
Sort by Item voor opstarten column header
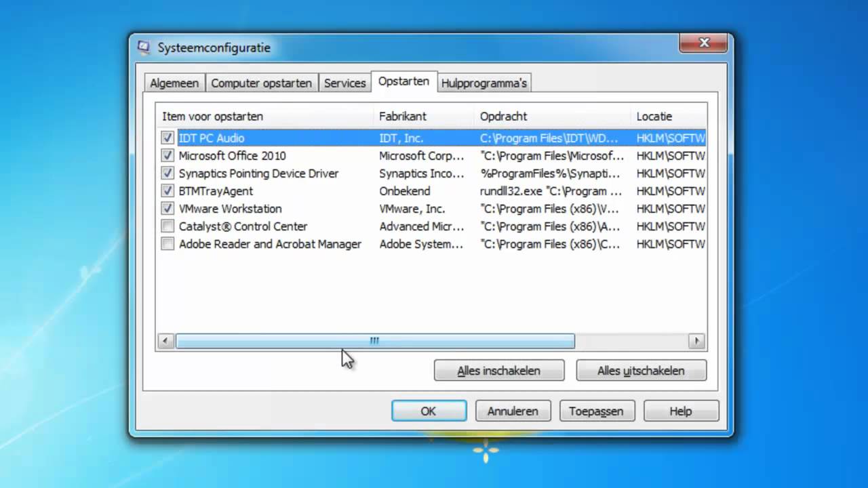pos(265,117)
